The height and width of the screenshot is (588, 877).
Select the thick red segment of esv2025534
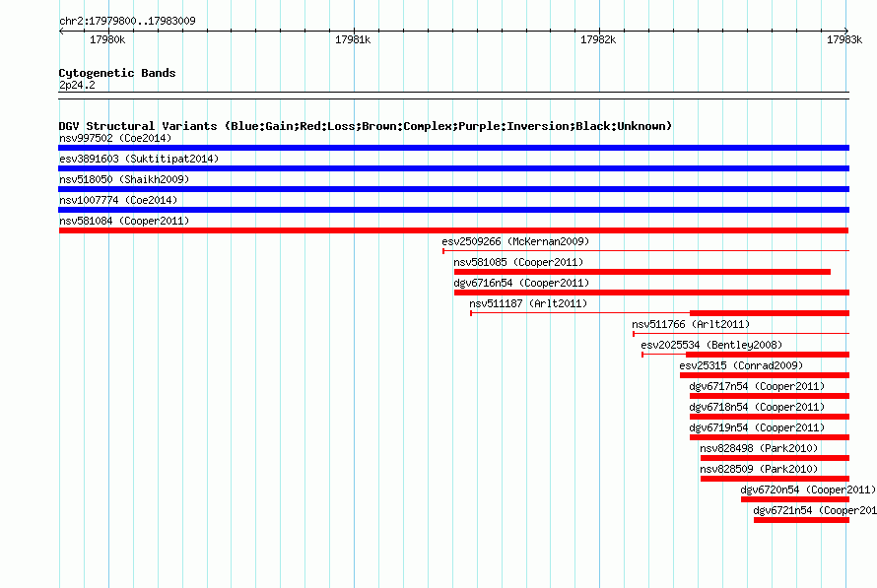[768, 355]
